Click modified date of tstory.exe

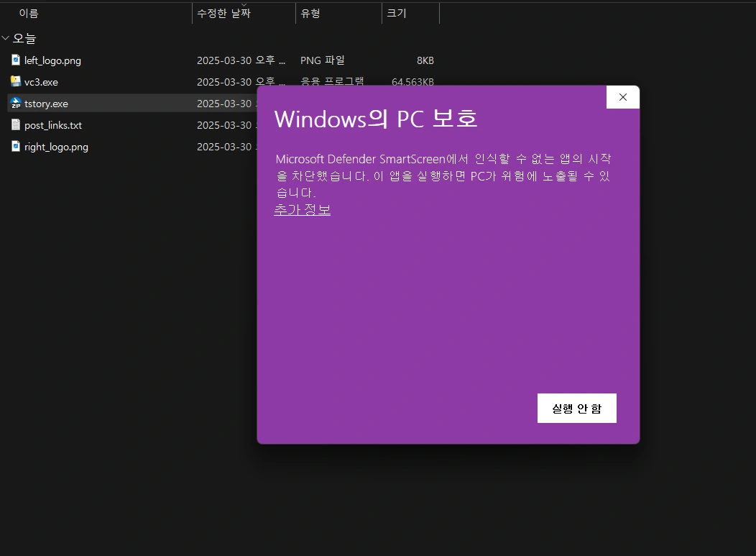click(226, 104)
